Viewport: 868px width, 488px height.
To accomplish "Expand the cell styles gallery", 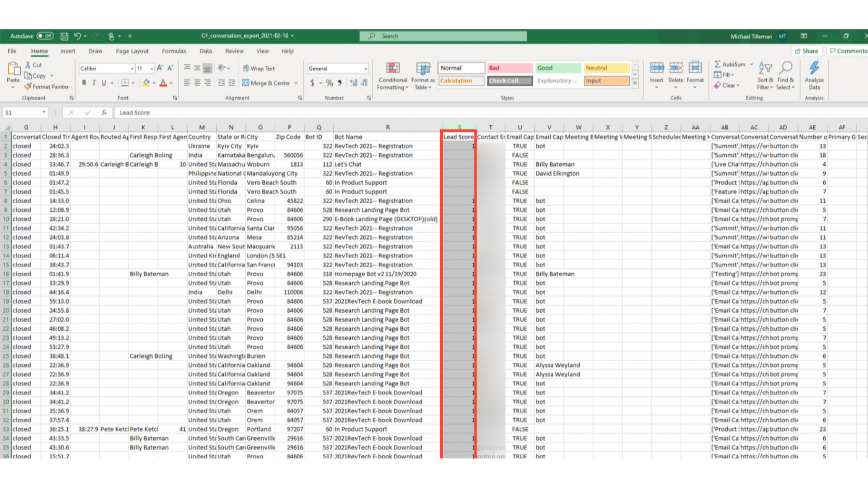I will click(x=635, y=83).
